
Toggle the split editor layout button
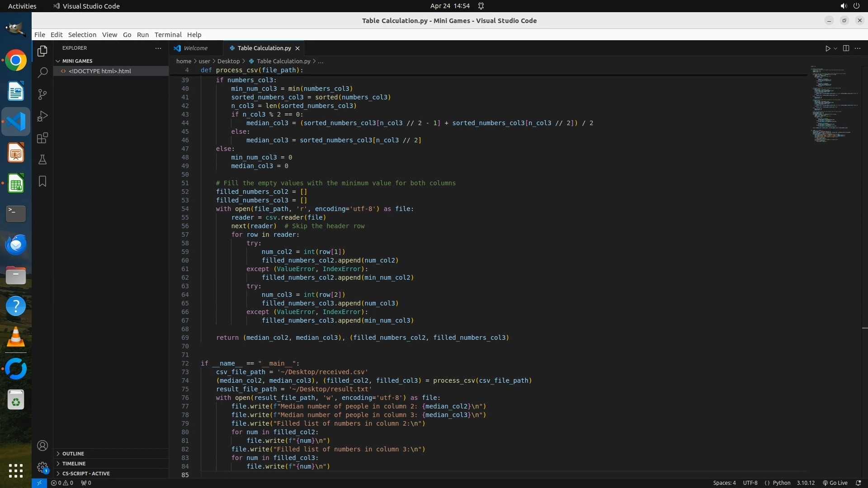click(x=846, y=48)
